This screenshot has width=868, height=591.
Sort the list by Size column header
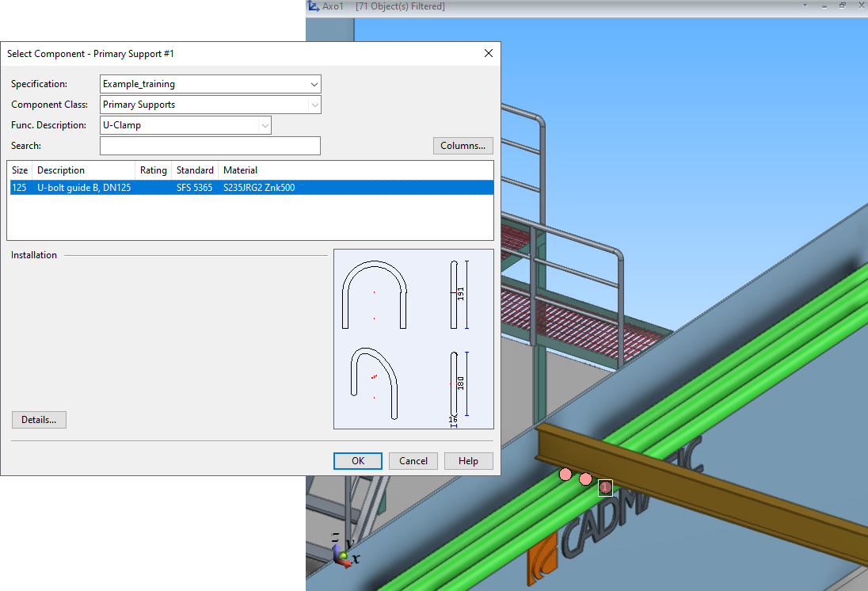(x=20, y=170)
